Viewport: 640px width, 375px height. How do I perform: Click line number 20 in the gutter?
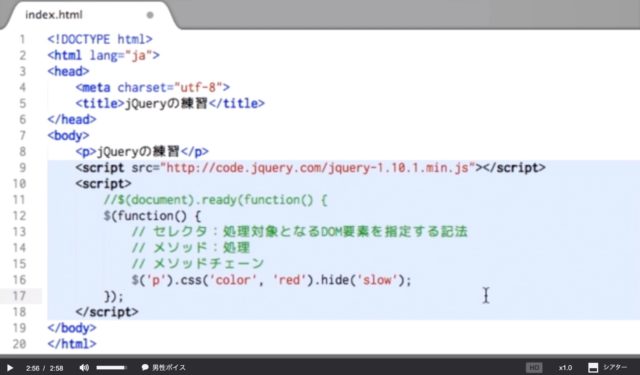(19, 344)
